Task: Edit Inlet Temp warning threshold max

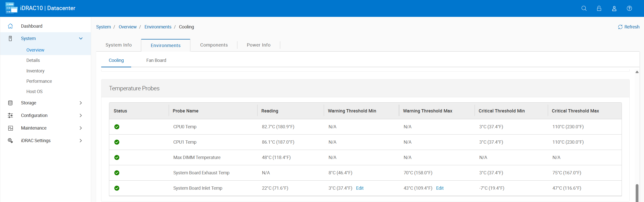Action: (x=440, y=188)
